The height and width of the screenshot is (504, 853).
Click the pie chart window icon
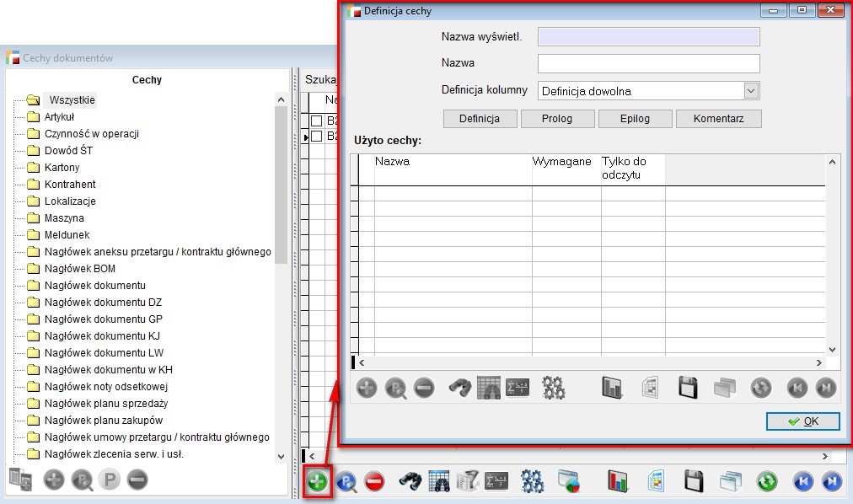tap(570, 481)
